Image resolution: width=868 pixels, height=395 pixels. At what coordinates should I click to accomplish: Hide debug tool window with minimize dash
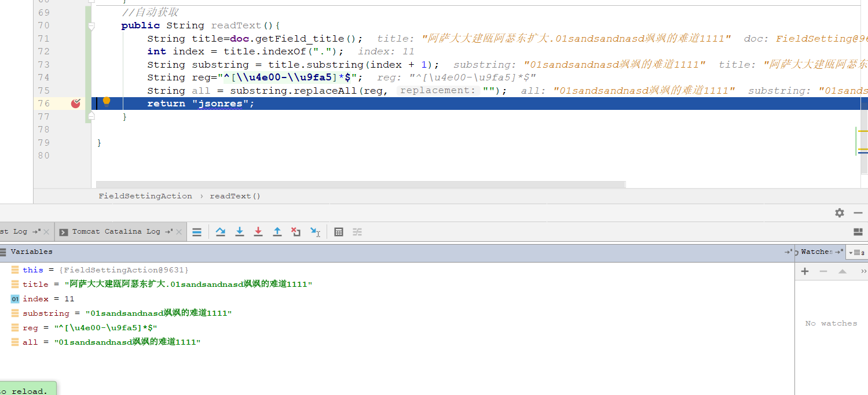pyautogui.click(x=858, y=213)
